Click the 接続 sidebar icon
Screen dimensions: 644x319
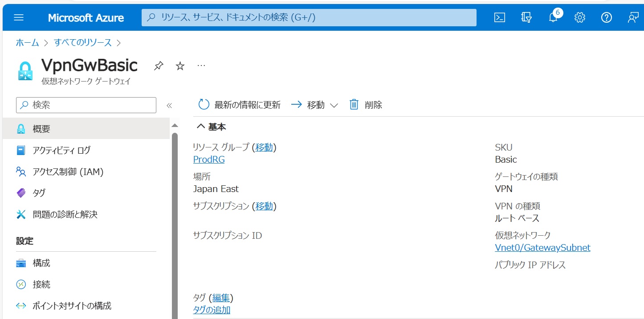[21, 284]
